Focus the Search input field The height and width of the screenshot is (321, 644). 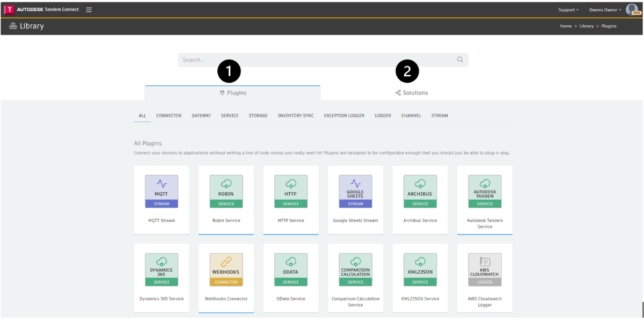[x=323, y=60]
